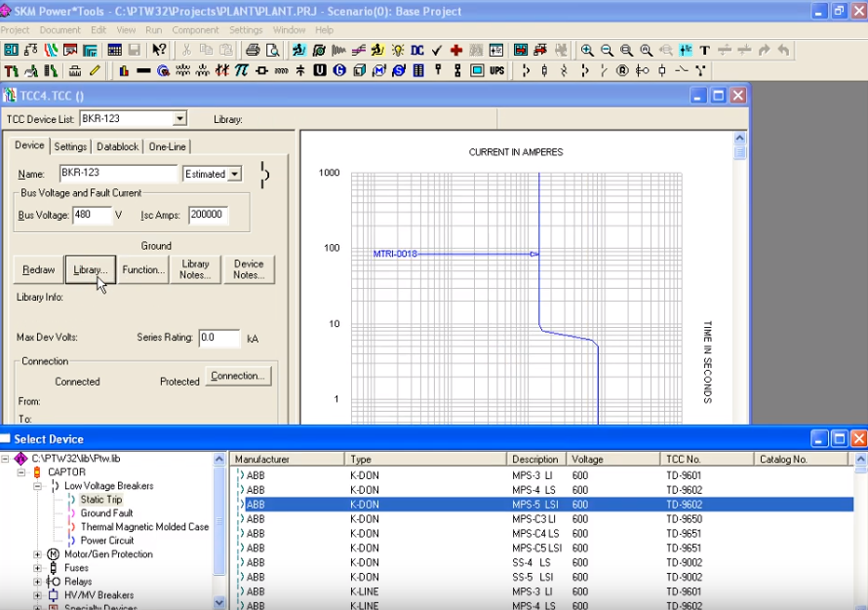Select the UPS component icon
This screenshot has height=610, width=868.
click(497, 70)
